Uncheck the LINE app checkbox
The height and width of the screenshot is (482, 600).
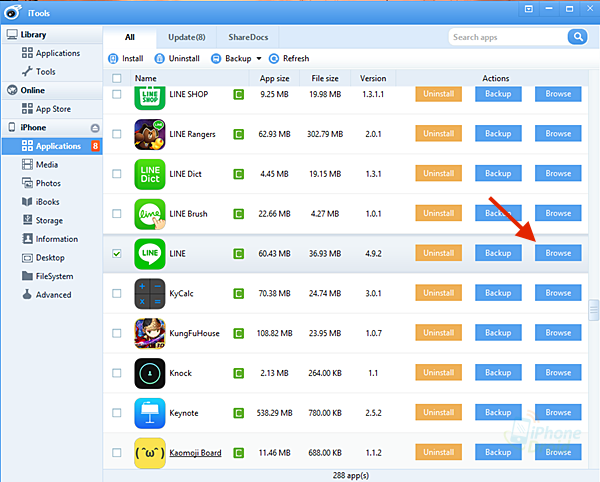point(117,254)
